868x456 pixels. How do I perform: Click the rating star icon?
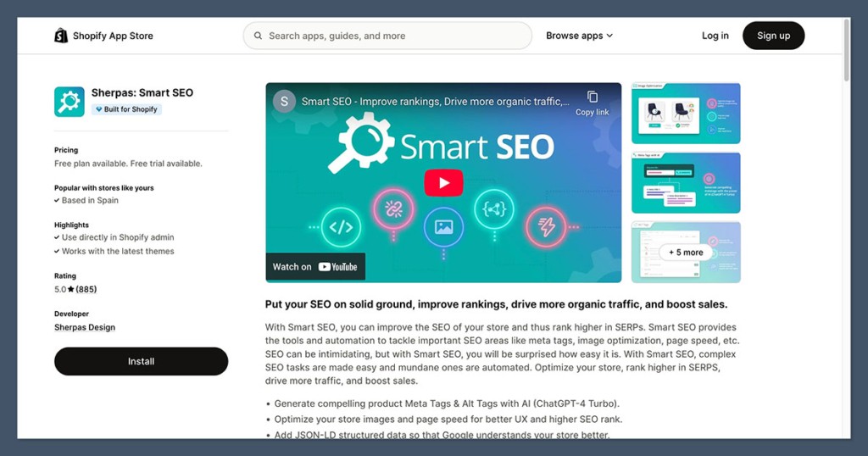71,289
